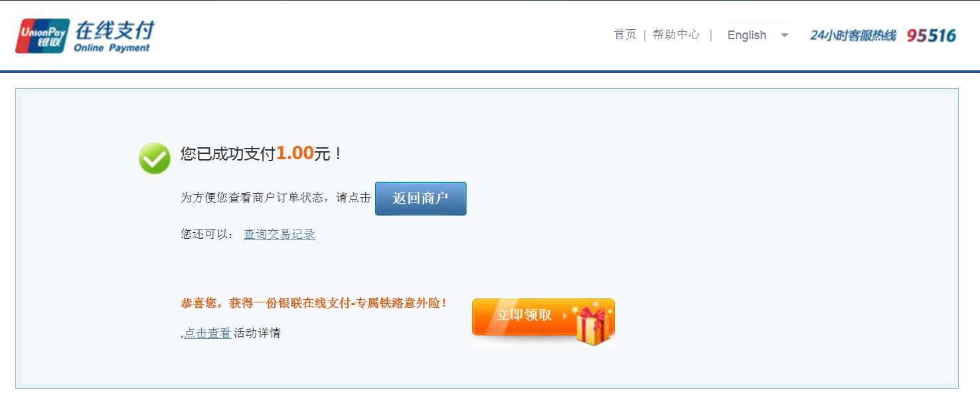Click the gift box icon

coord(593,324)
